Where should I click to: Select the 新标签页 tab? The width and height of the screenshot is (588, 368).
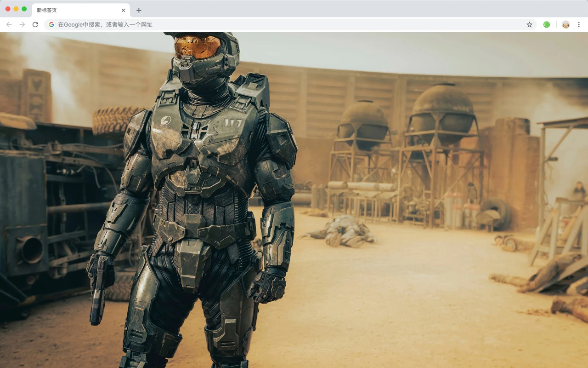click(81, 10)
